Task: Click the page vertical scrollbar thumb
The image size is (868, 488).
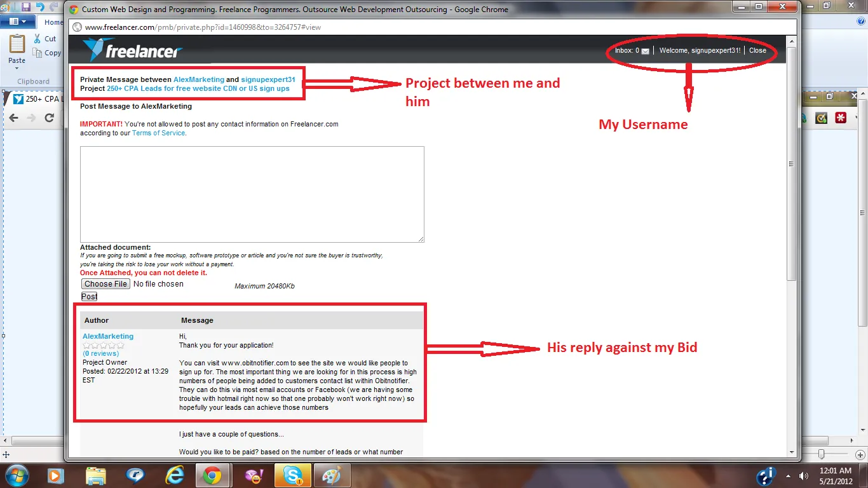Action: click(x=791, y=163)
